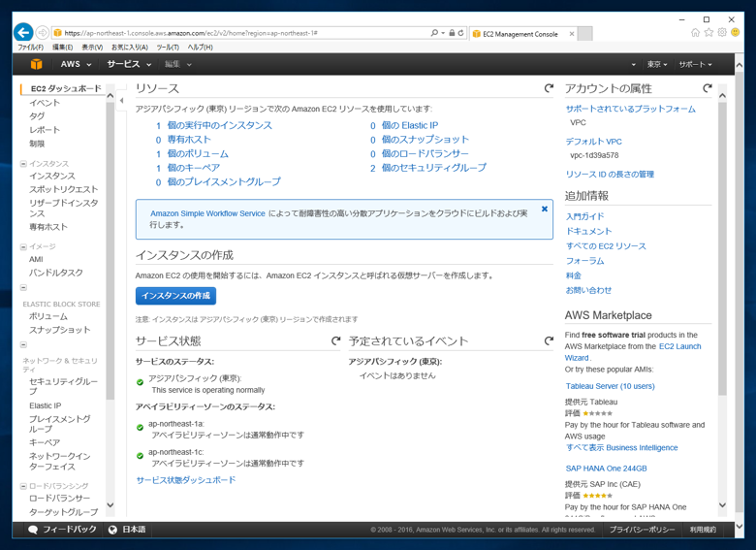The image size is (756, 550).
Task: Open 個の実行中のインスタンス link
Action: (220, 125)
